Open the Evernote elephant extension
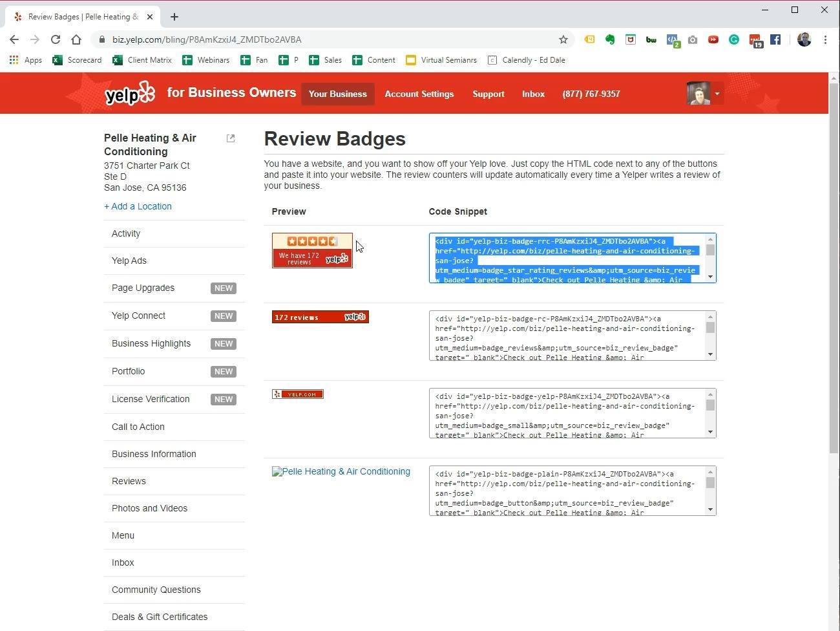840x631 pixels. (x=610, y=39)
